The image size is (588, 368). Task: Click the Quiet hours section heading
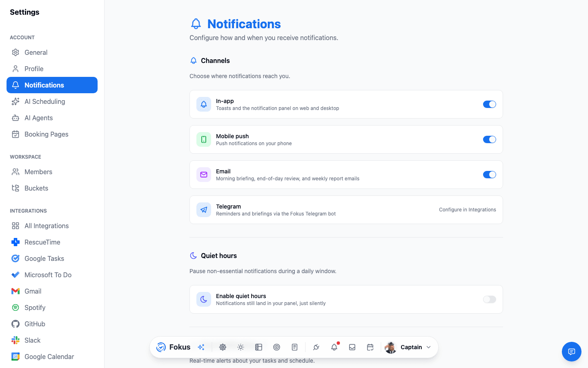pos(219,256)
